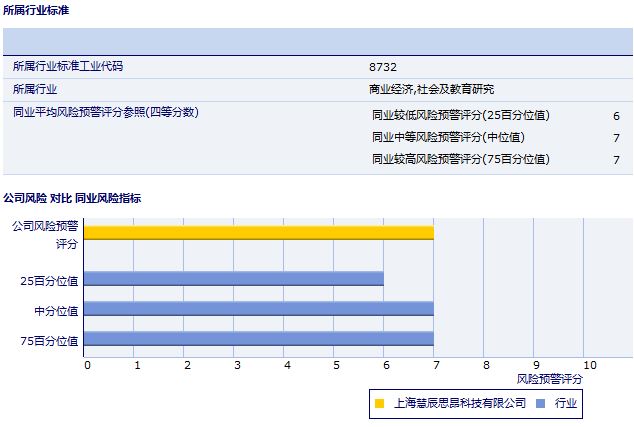Click 同业较高风险预警评分(75百分位值) text

point(461,159)
